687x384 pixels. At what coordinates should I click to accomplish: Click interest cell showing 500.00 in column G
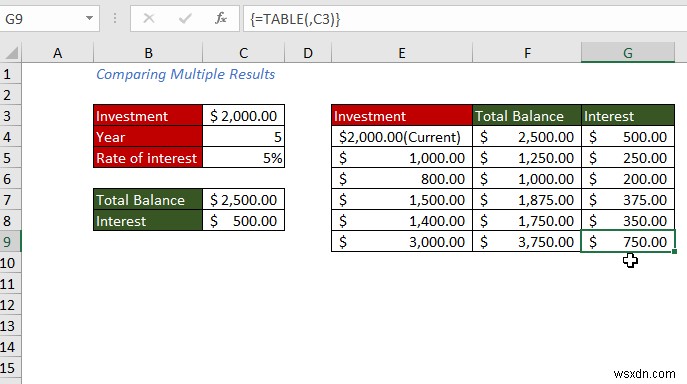(628, 137)
